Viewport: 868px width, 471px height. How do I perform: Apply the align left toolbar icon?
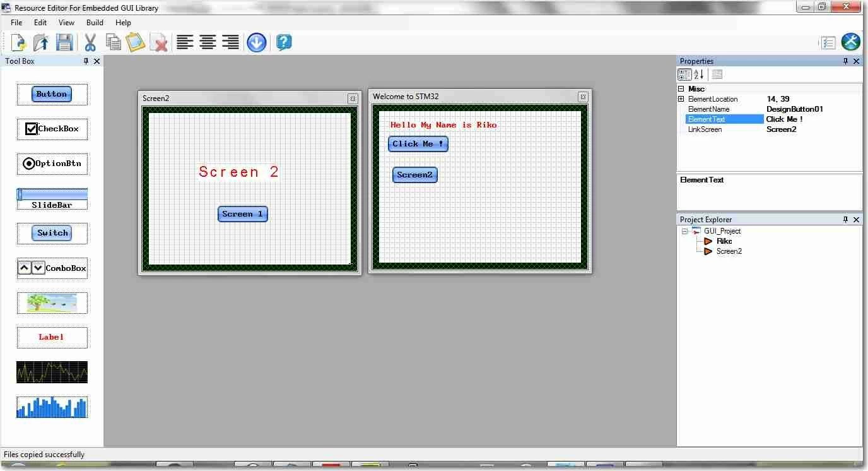coord(185,42)
